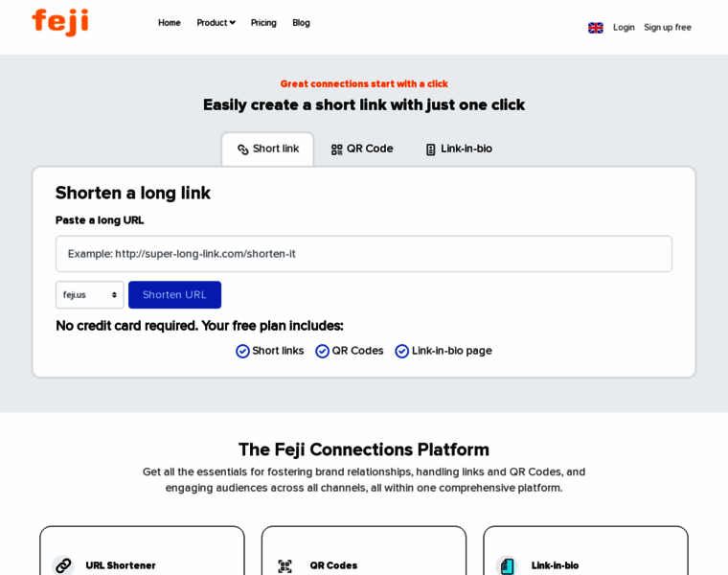Switch to the QR Code tab

362,149
